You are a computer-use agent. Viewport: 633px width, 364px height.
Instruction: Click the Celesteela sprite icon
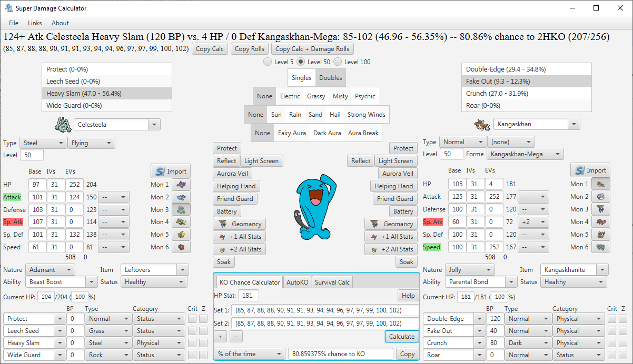pos(63,125)
